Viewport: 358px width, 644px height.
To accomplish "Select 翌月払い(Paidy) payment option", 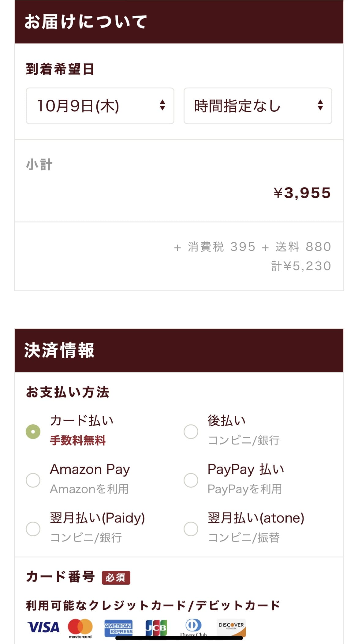I will click(33, 529).
